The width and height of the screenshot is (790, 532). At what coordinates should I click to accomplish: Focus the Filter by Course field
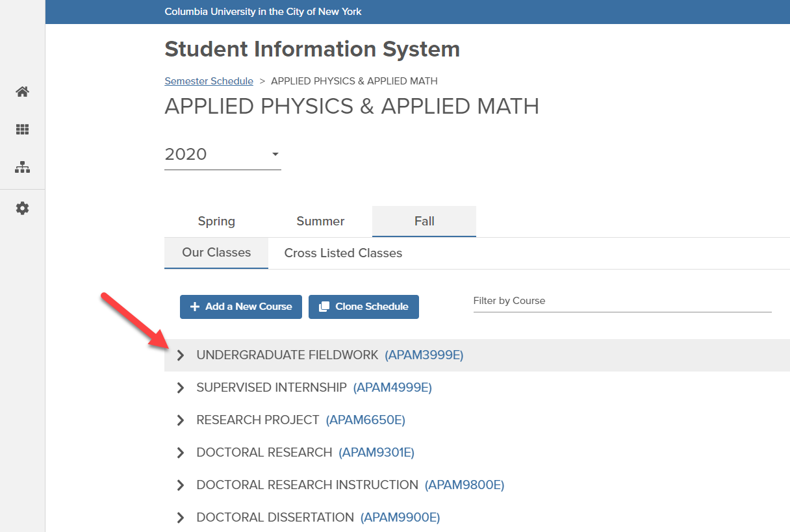622,301
